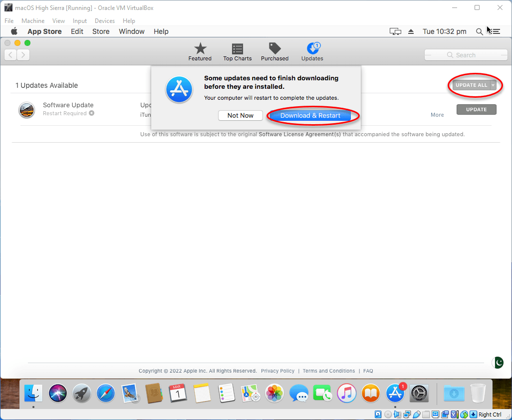Click the VirtualBox optical disc status icon

388,415
